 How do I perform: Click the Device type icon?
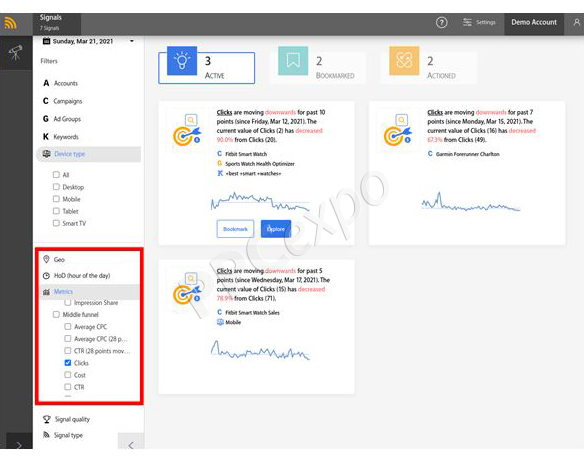pyautogui.click(x=47, y=154)
